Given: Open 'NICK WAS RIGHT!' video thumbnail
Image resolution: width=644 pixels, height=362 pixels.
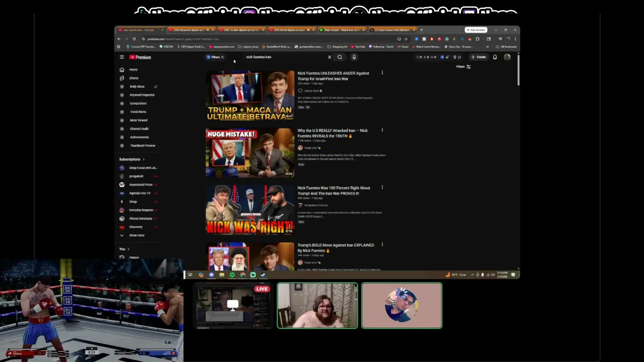Looking at the screenshot, I should click(x=250, y=210).
